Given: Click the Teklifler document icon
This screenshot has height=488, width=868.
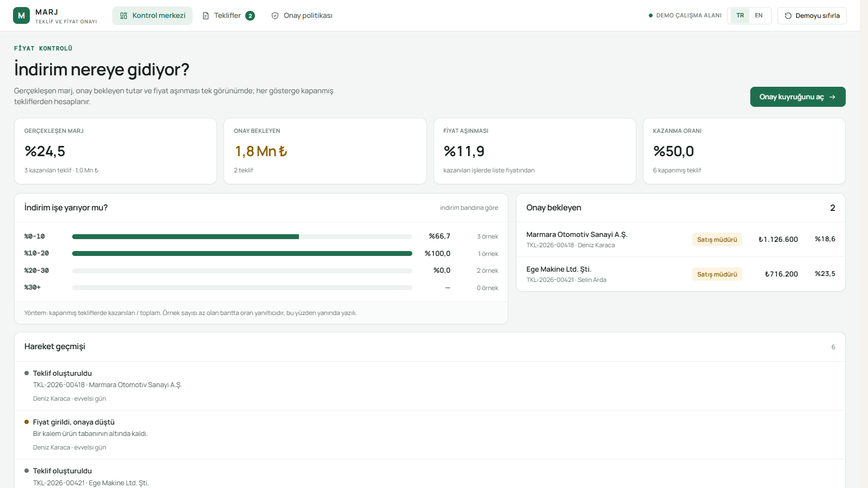Looking at the screenshot, I should (x=206, y=16).
